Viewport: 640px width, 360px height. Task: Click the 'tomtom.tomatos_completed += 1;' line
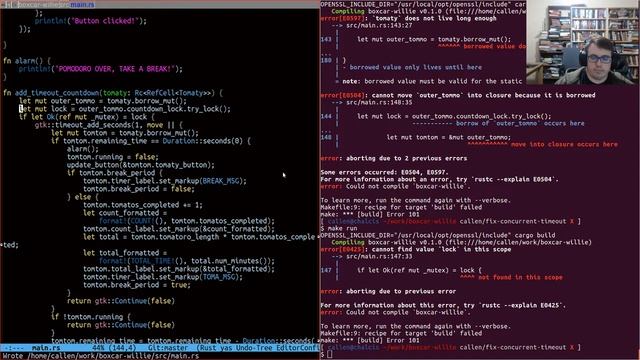tap(142, 205)
